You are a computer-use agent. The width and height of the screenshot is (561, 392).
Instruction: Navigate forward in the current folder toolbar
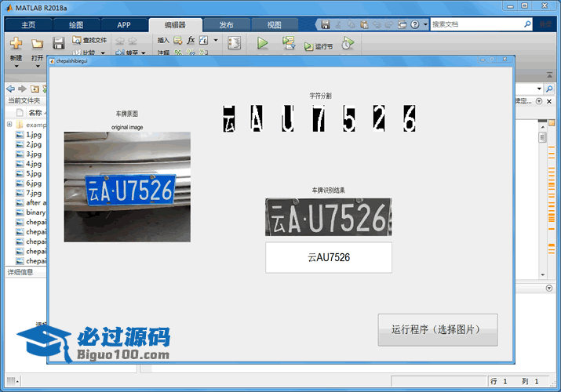click(22, 89)
